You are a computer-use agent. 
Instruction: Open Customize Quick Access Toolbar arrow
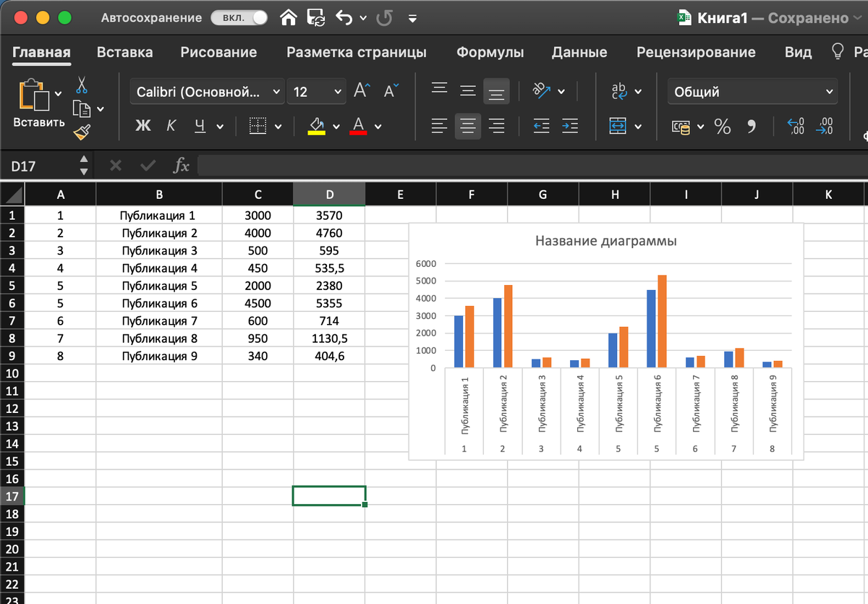tap(412, 18)
